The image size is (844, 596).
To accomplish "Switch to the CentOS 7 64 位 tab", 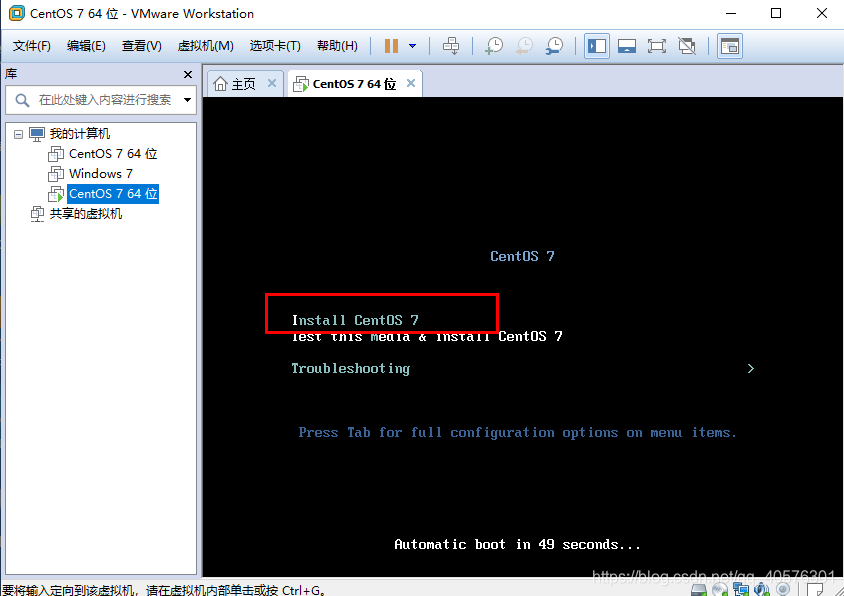I will pyautogui.click(x=354, y=84).
